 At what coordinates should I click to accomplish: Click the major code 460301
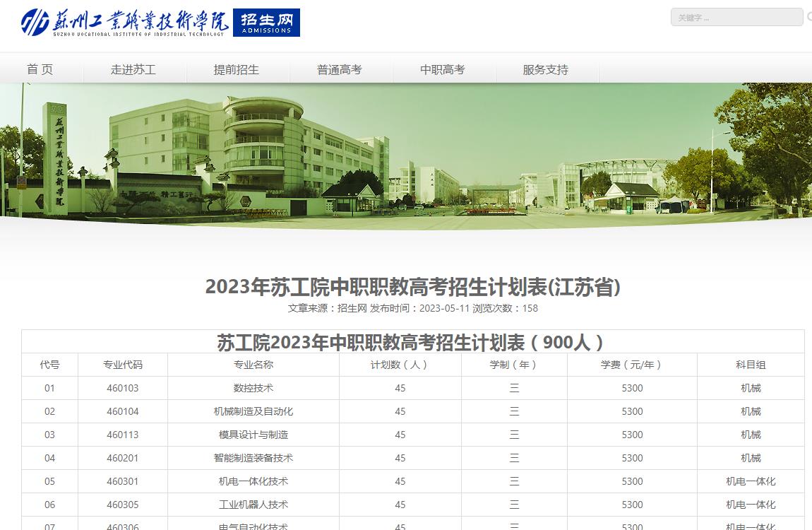click(x=123, y=481)
